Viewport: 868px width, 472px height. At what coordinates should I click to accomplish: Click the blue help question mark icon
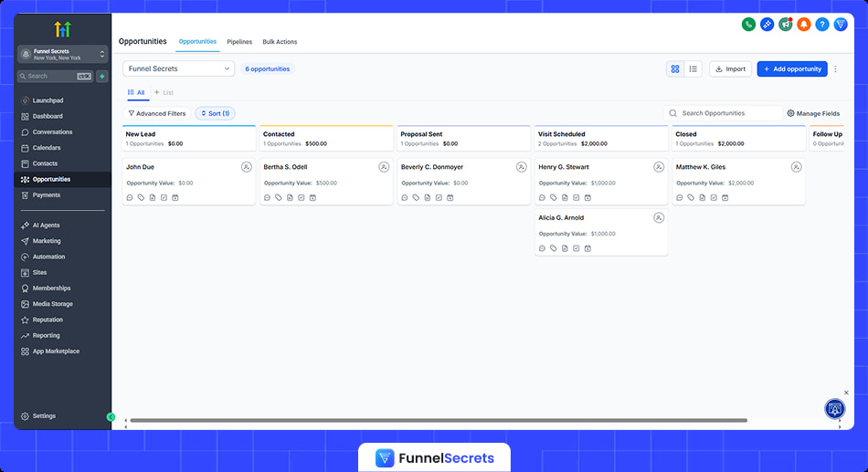[x=822, y=25]
